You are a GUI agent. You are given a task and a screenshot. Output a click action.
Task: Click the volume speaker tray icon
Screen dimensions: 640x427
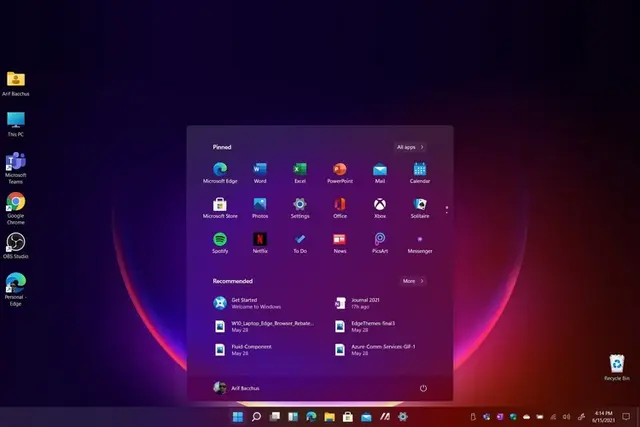566,417
